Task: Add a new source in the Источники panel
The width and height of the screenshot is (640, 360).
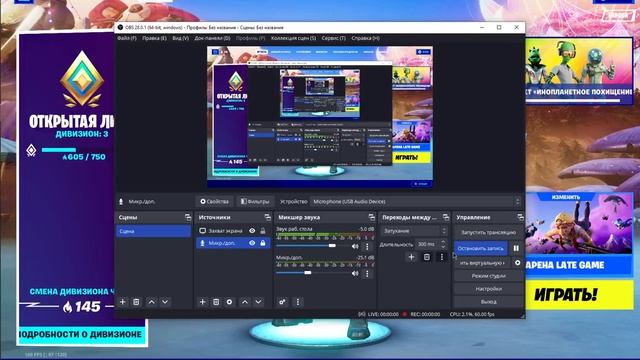Action: [x=202, y=302]
